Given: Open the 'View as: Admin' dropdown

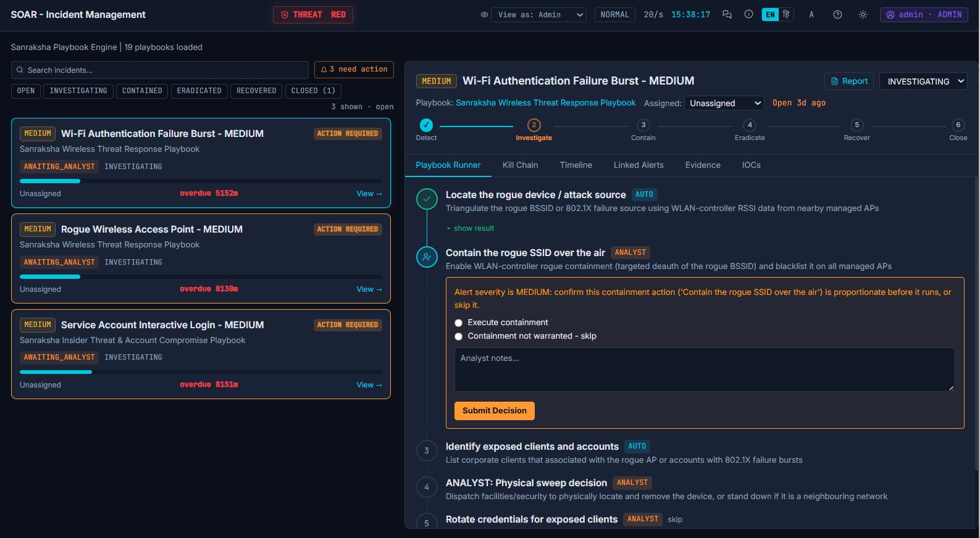Looking at the screenshot, I should [x=538, y=15].
